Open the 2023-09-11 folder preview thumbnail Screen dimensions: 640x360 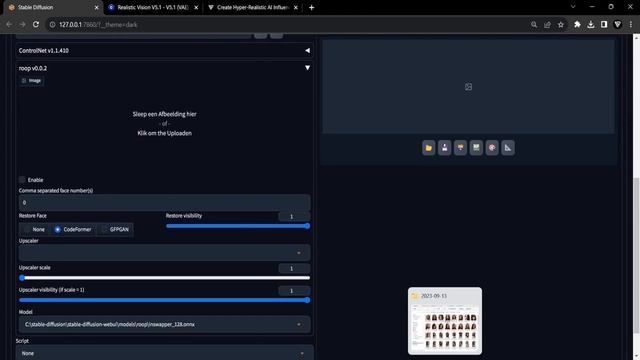click(x=445, y=321)
